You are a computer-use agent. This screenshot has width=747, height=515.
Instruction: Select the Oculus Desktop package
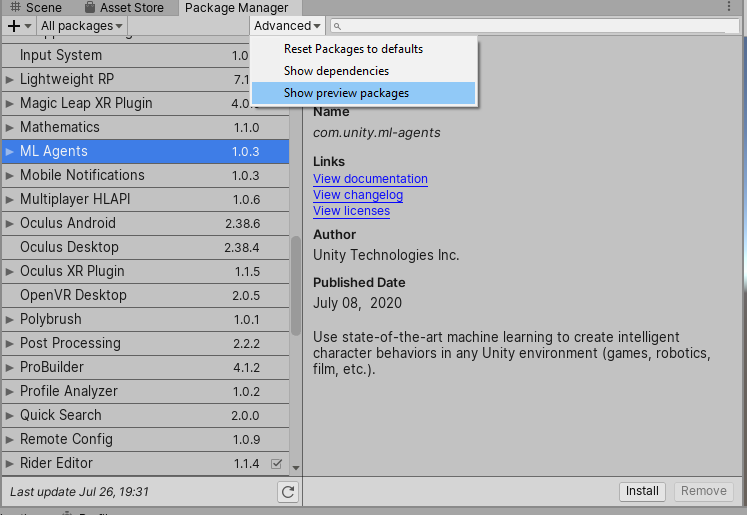(x=145, y=247)
